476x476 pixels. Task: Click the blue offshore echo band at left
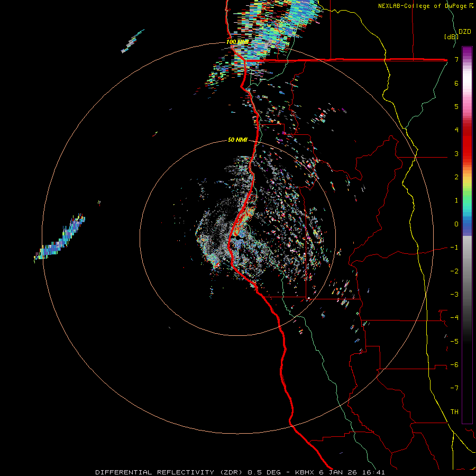59,239
